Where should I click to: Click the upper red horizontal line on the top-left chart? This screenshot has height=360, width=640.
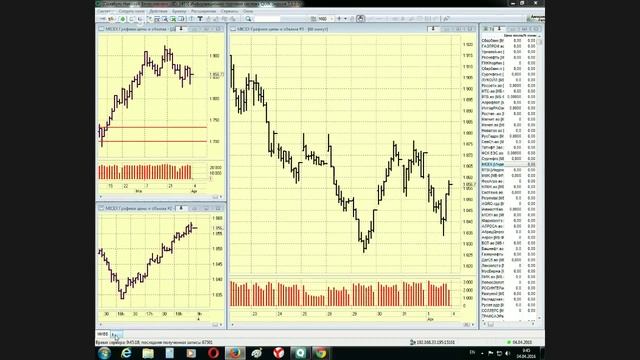tap(154, 127)
